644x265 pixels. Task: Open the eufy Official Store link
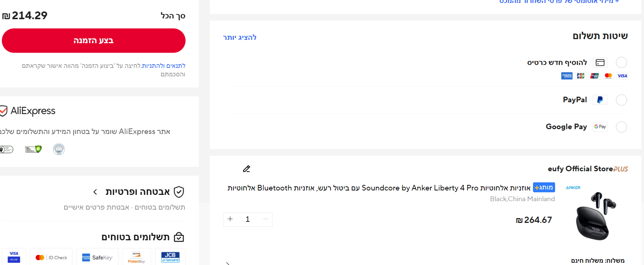[580, 169]
